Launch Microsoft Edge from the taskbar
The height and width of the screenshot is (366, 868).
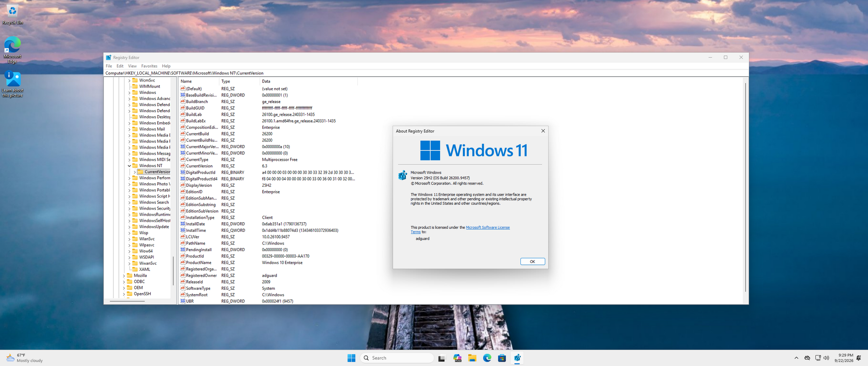pos(487,358)
